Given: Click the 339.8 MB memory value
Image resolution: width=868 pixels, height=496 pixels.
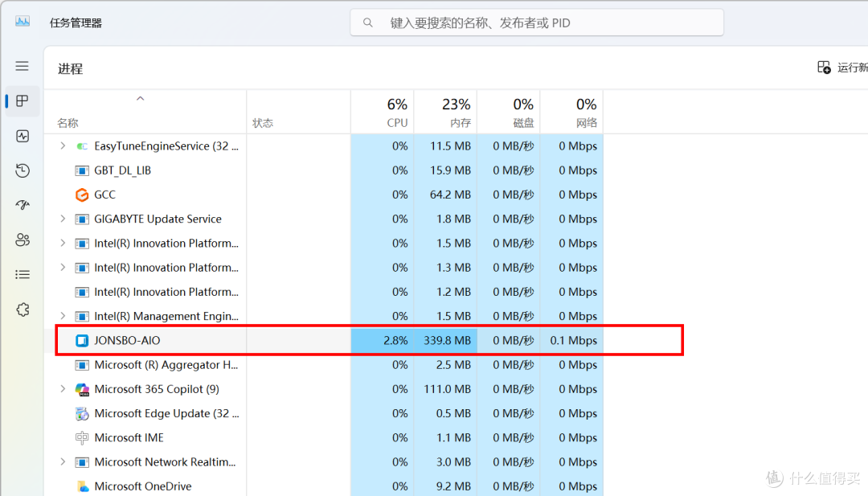Looking at the screenshot, I should 448,340.
